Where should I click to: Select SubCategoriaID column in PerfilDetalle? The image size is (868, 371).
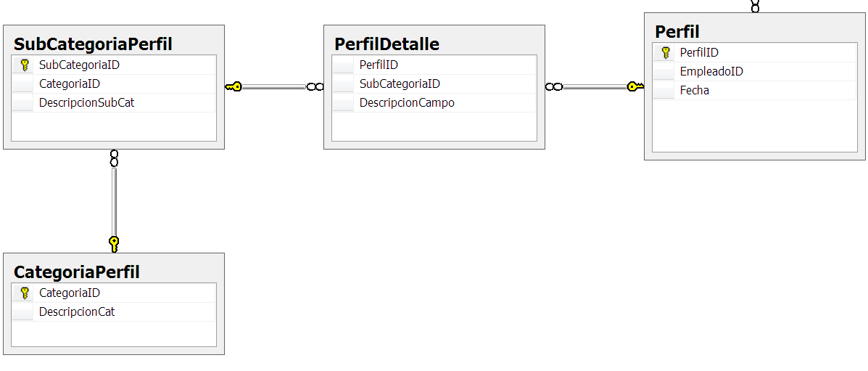click(400, 84)
